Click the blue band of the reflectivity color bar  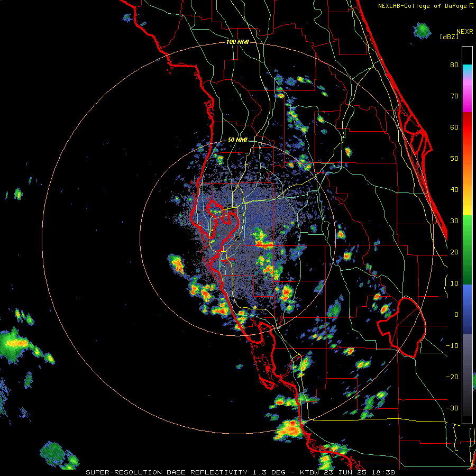[x=467, y=309]
